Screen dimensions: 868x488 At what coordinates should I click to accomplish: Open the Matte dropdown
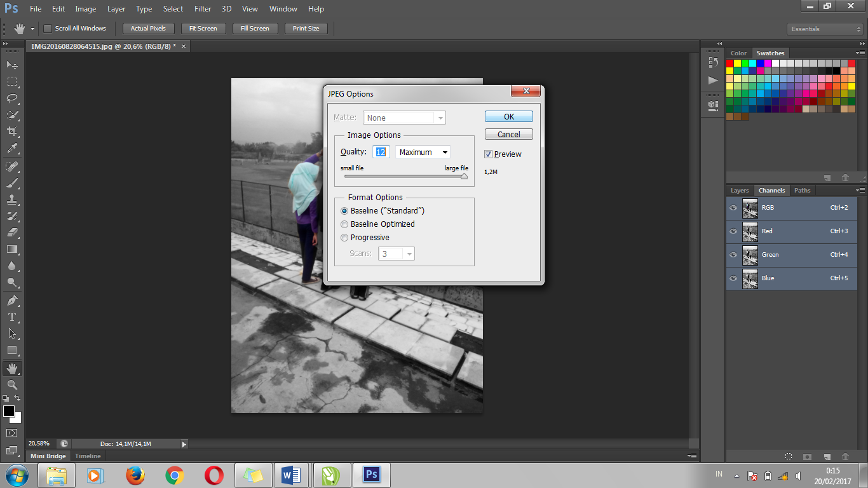pyautogui.click(x=404, y=117)
